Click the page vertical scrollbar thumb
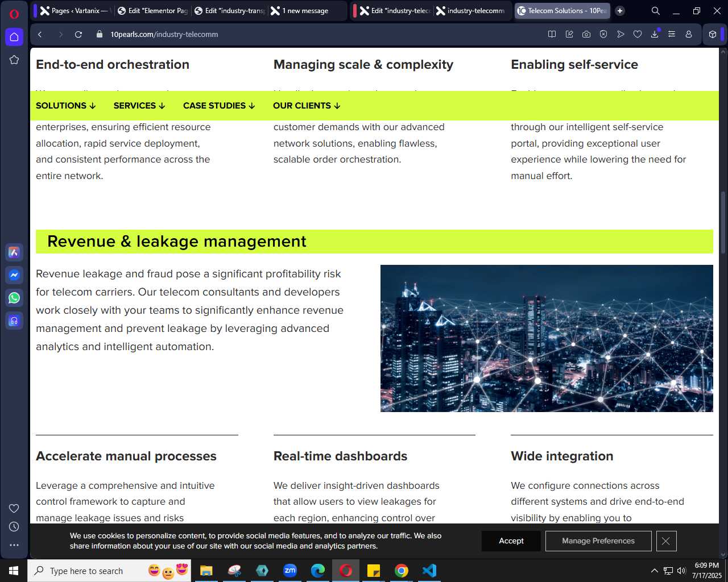The image size is (728, 582). tap(723, 222)
